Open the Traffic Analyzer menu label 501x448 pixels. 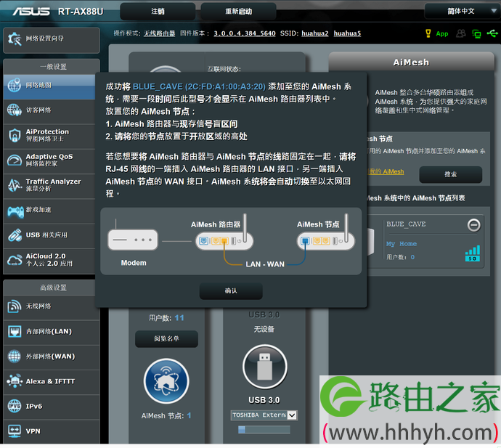pyautogui.click(x=53, y=182)
